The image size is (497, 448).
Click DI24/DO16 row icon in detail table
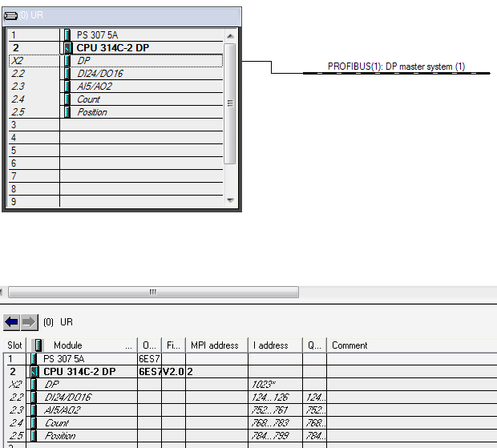[x=34, y=398]
